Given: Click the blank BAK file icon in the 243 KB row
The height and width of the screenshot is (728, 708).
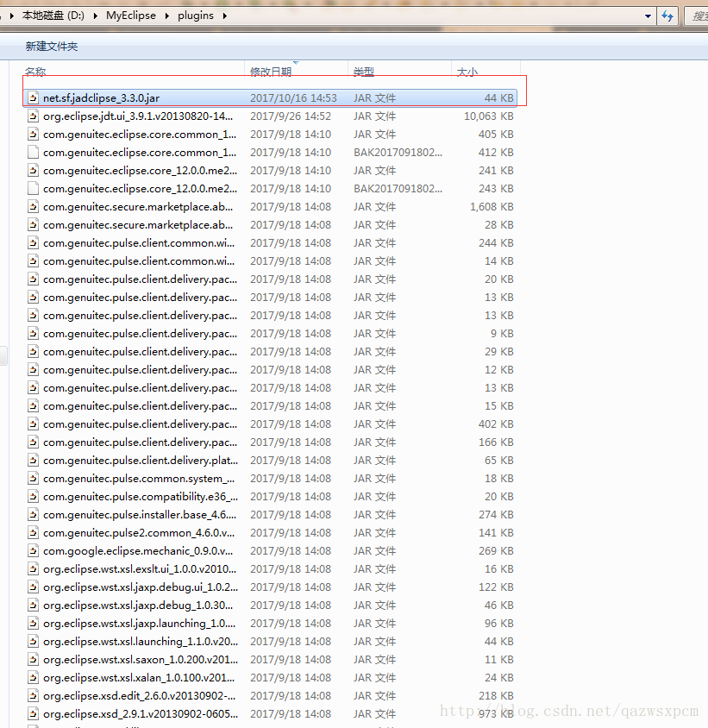Looking at the screenshot, I should point(33,189).
